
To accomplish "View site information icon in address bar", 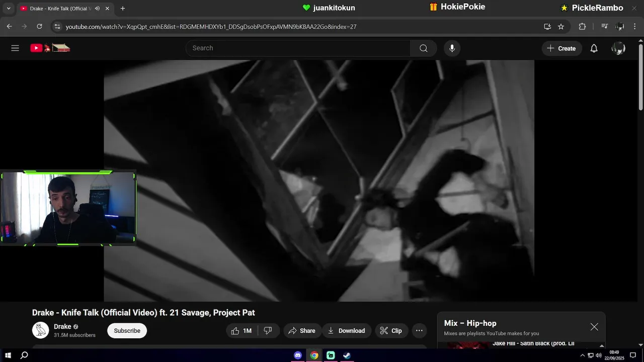I will point(57,27).
